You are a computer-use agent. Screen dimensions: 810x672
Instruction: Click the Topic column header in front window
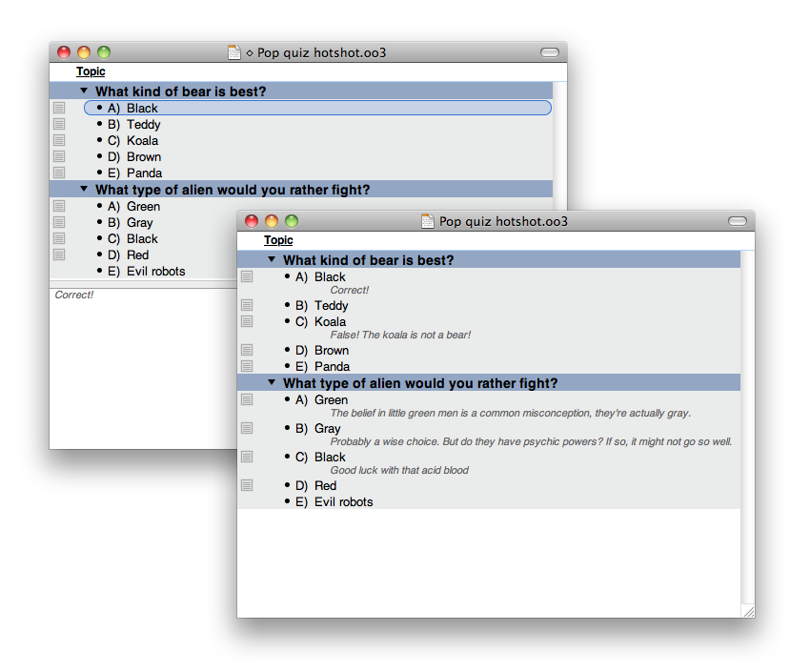coord(278,240)
